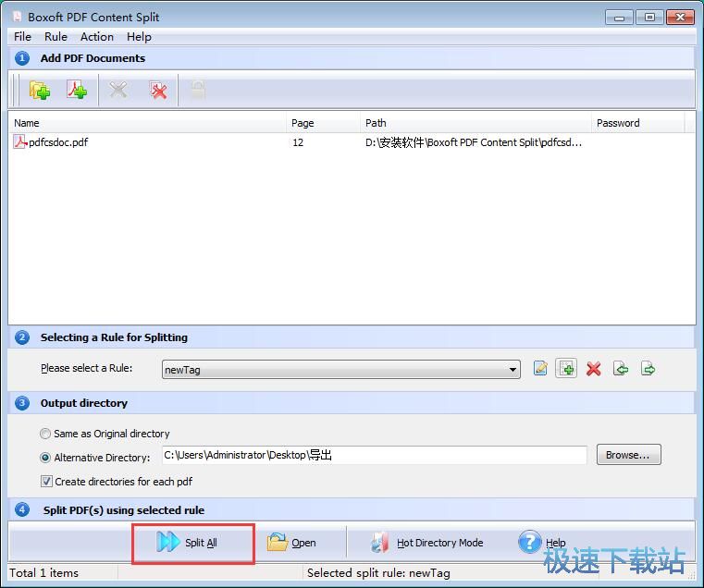
Task: Select pdfcsdoc.pdf row in list
Action: [352, 142]
